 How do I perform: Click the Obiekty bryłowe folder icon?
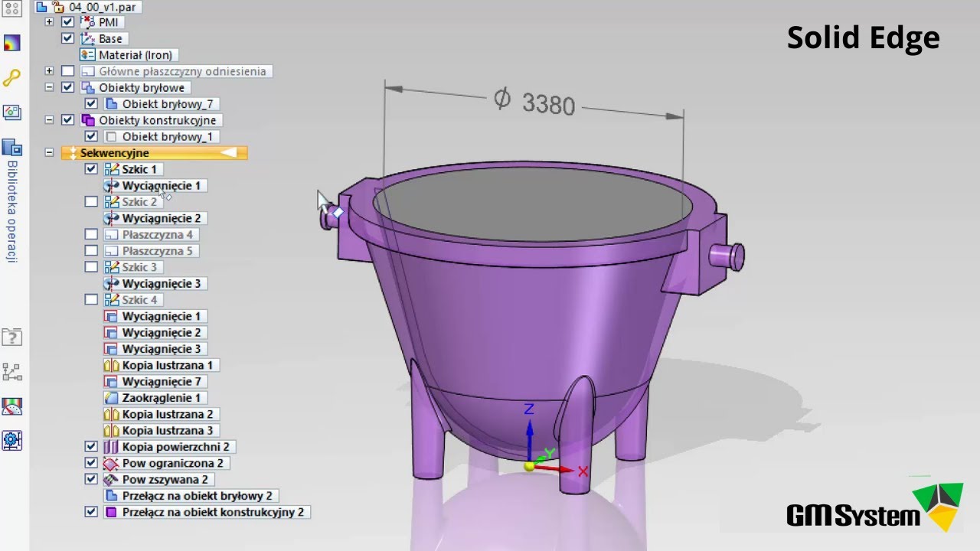pos(87,87)
